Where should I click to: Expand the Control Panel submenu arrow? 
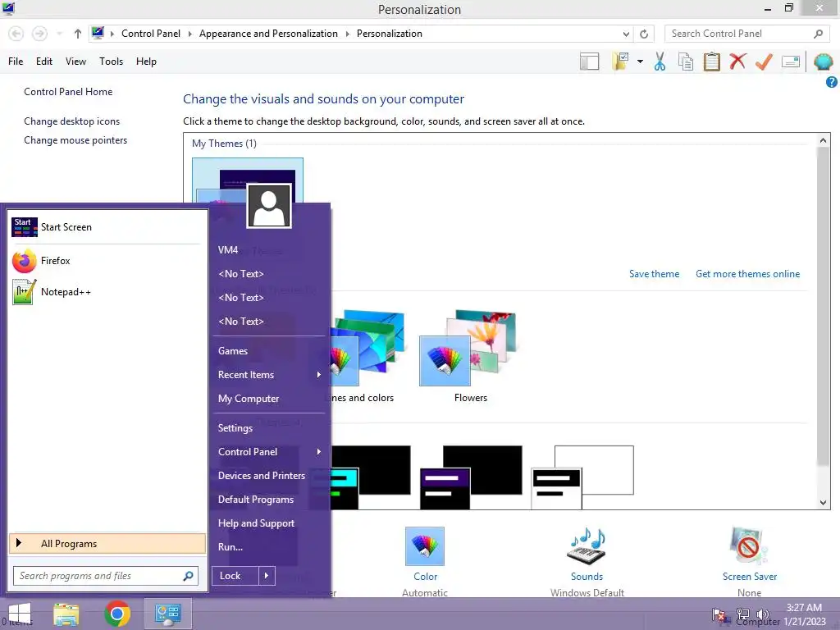[319, 452]
